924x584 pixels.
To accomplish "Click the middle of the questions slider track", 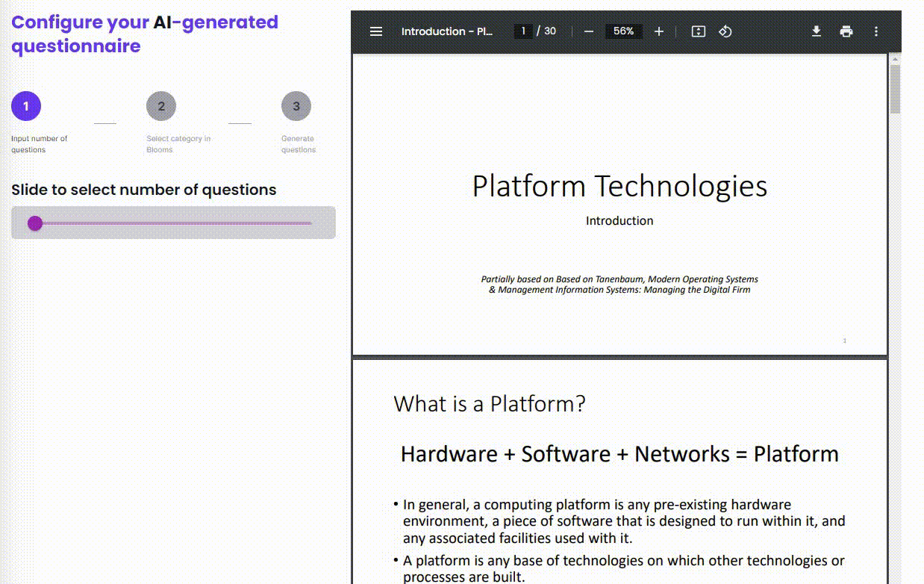I will (173, 223).
